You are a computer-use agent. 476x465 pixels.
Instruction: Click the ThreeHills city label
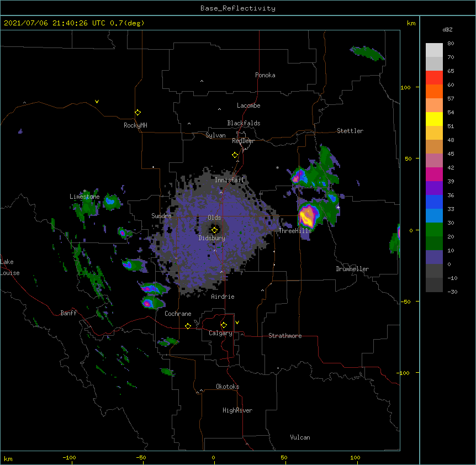click(295, 231)
